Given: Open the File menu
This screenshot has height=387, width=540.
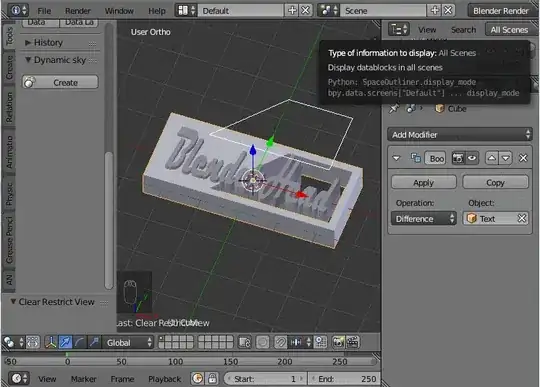Looking at the screenshot, I should point(44,11).
